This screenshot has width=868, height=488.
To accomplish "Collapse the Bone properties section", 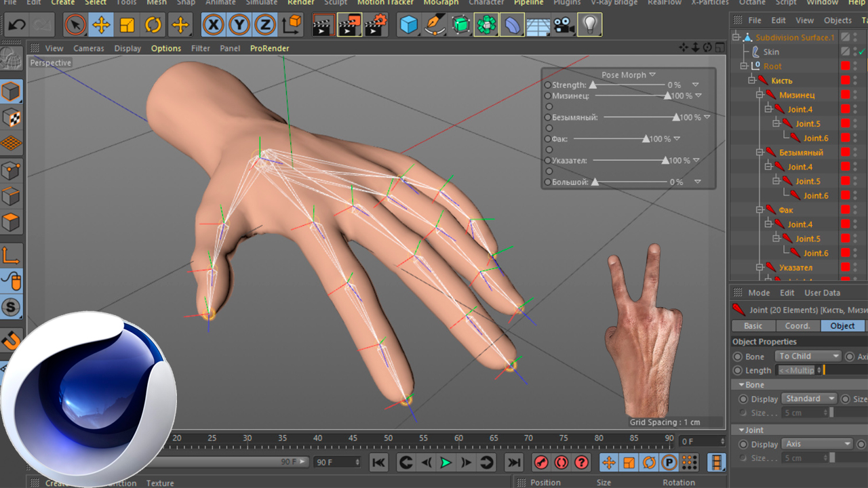I will pyautogui.click(x=742, y=385).
